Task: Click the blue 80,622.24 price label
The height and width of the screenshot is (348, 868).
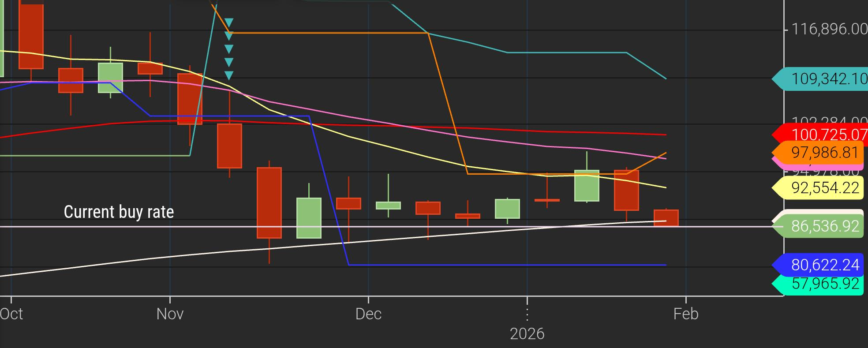Action: tap(818, 265)
